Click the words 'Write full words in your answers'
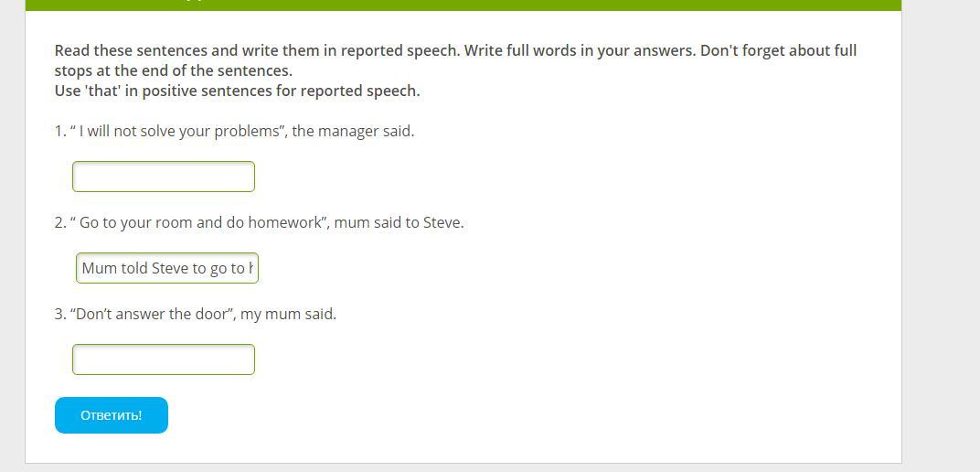980x472 pixels. click(x=580, y=50)
